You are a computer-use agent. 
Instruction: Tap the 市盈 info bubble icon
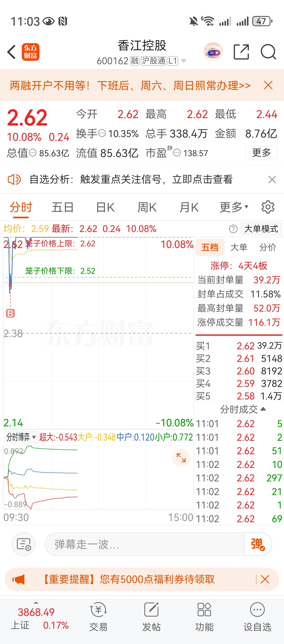pos(177,152)
